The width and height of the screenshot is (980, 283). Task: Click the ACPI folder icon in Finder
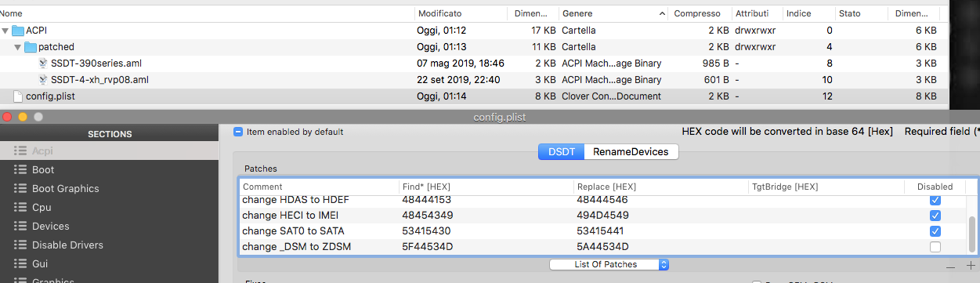pyautogui.click(x=18, y=31)
